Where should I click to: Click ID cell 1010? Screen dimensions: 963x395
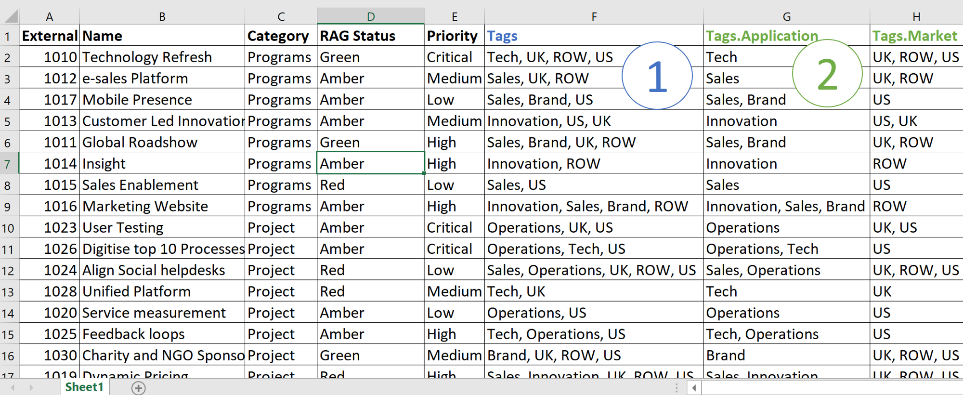[49, 57]
